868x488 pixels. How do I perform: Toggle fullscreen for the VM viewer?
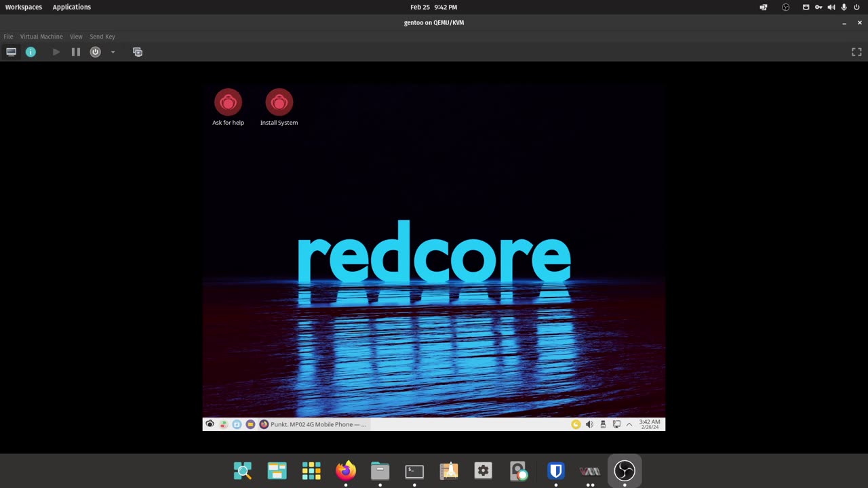[x=856, y=52]
